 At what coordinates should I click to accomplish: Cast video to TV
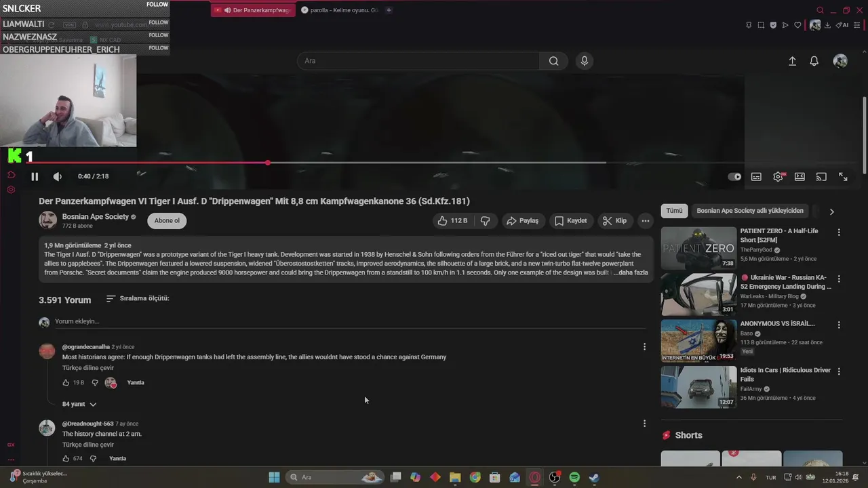click(821, 176)
